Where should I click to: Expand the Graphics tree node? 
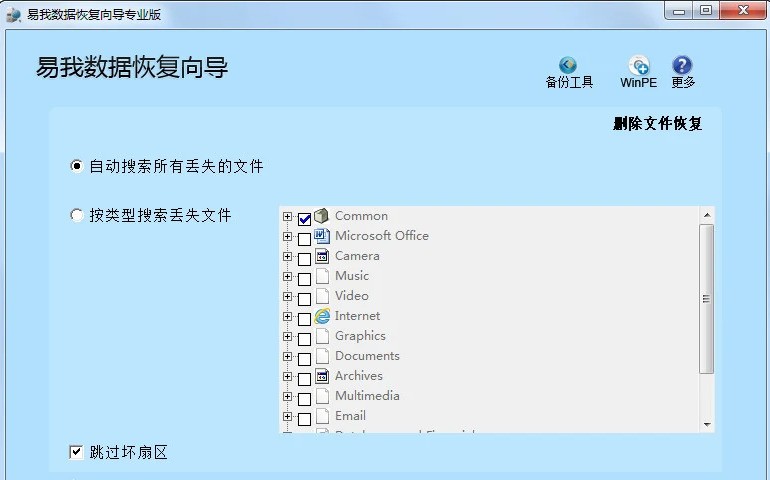[288, 337]
